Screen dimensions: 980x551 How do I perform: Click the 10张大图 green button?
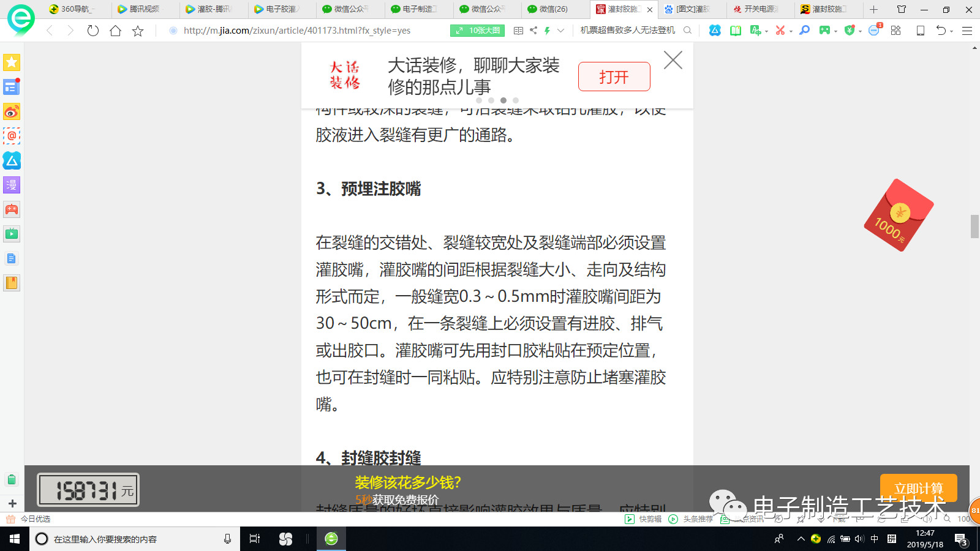pyautogui.click(x=477, y=31)
